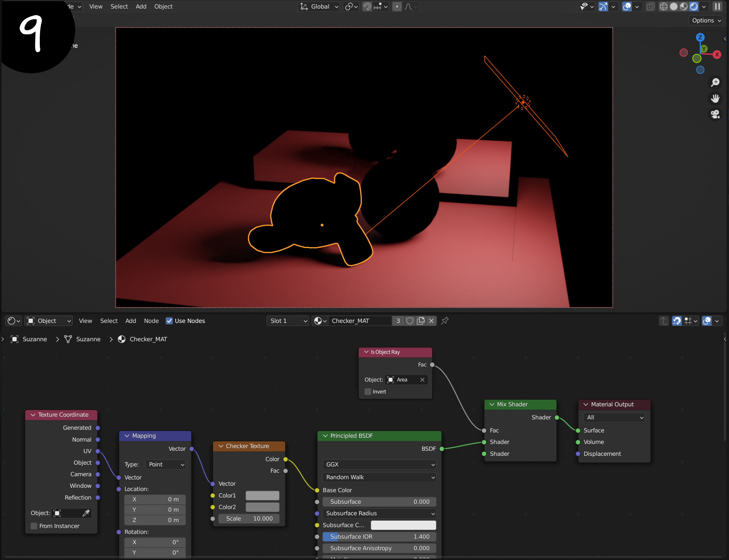Pause viewport render preview
729x560 pixels.
click(x=718, y=7)
